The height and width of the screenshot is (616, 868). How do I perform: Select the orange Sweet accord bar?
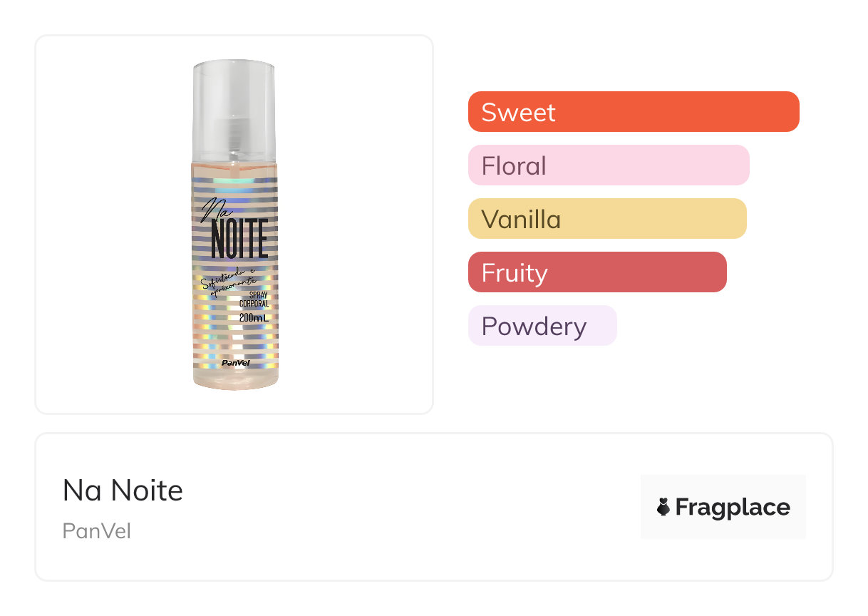[x=633, y=112]
